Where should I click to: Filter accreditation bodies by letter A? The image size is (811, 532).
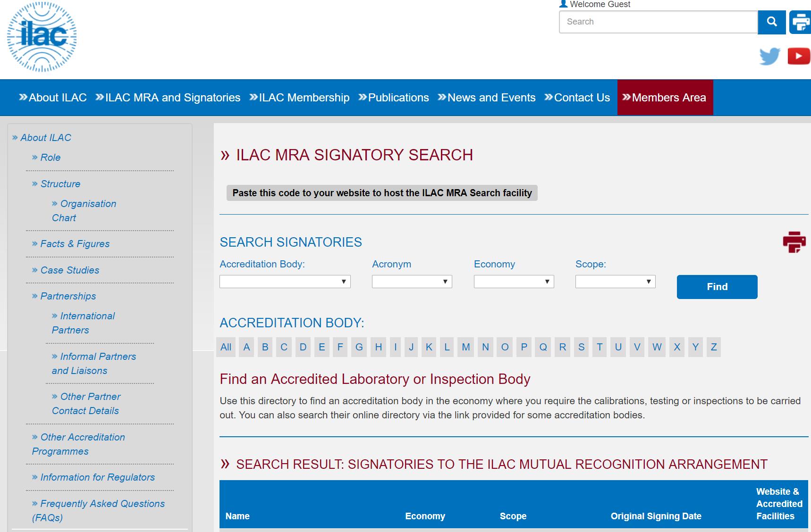click(246, 347)
